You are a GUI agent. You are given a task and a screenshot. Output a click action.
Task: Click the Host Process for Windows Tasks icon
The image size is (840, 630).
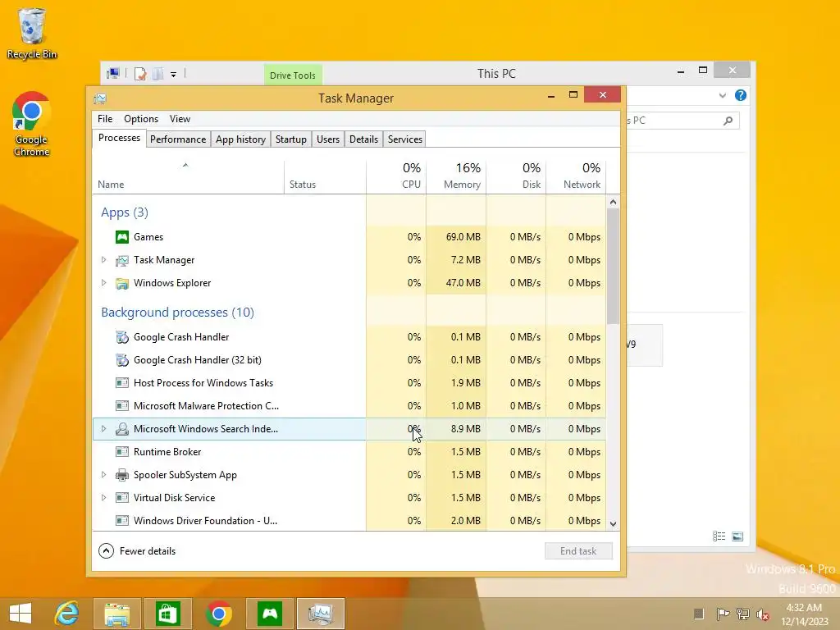click(122, 383)
